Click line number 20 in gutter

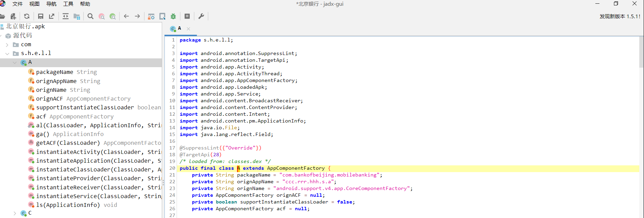(x=172, y=168)
